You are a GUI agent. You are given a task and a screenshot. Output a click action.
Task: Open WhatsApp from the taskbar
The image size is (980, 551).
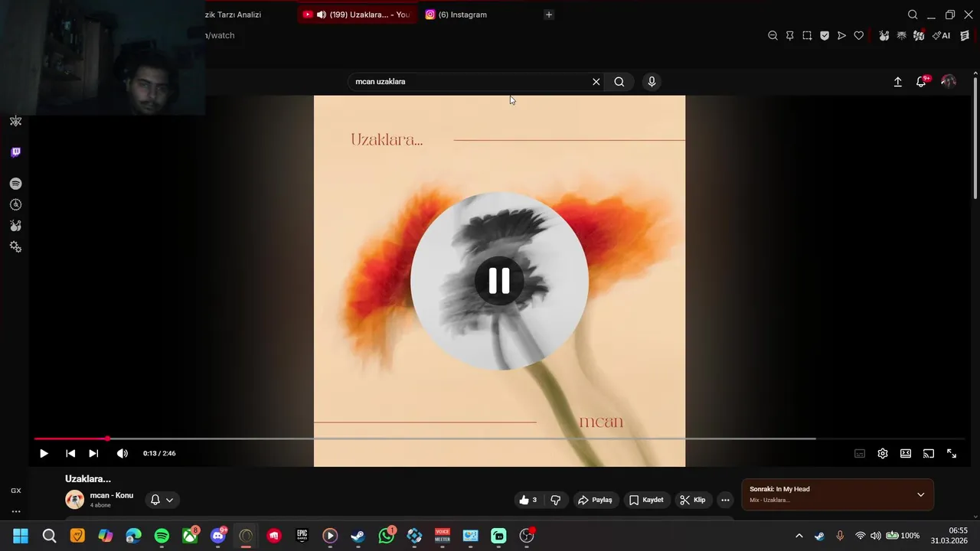[x=387, y=536]
